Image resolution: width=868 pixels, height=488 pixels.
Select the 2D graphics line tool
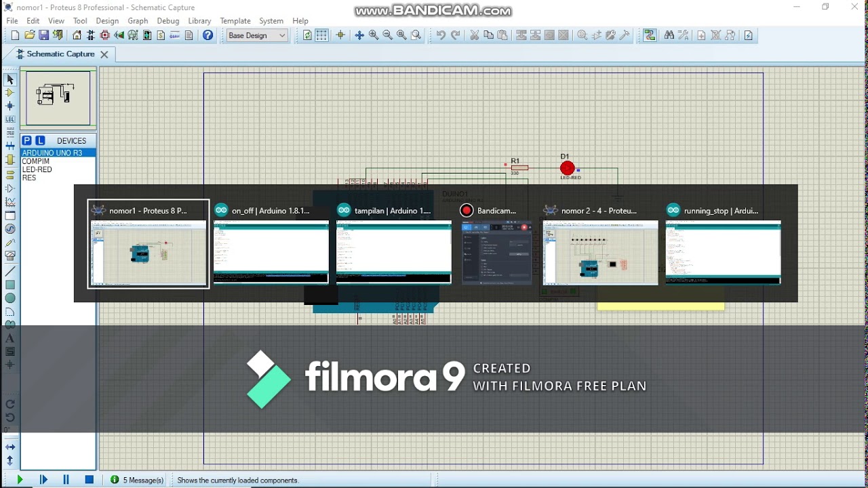point(10,271)
